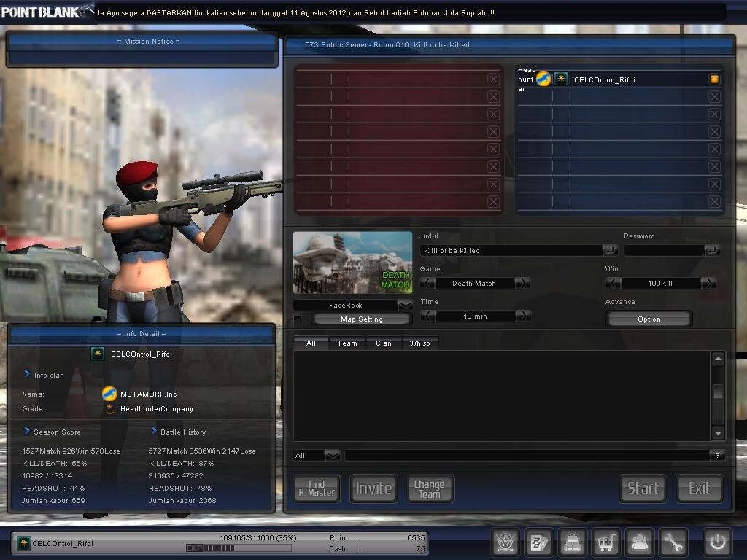Screen dimensions: 747x560
Task: Open the shop cart icon
Action: (x=605, y=542)
